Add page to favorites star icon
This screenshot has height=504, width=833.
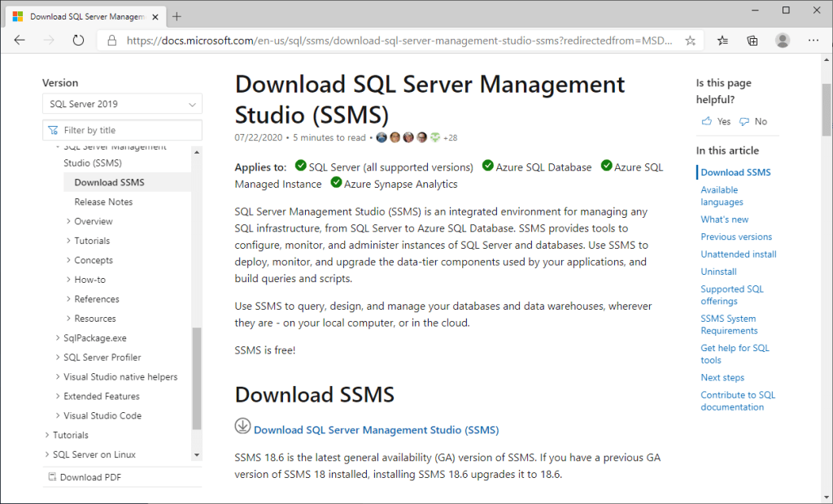[x=690, y=40]
